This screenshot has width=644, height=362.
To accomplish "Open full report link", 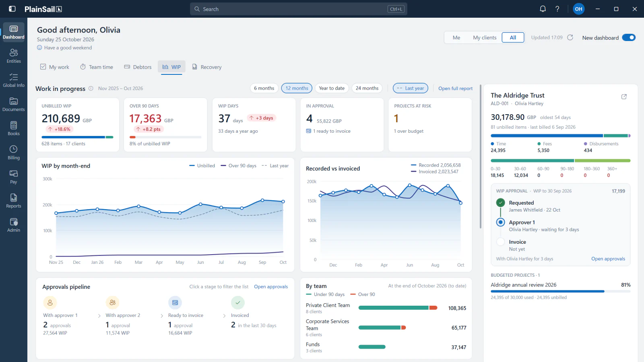I will [x=456, y=88].
